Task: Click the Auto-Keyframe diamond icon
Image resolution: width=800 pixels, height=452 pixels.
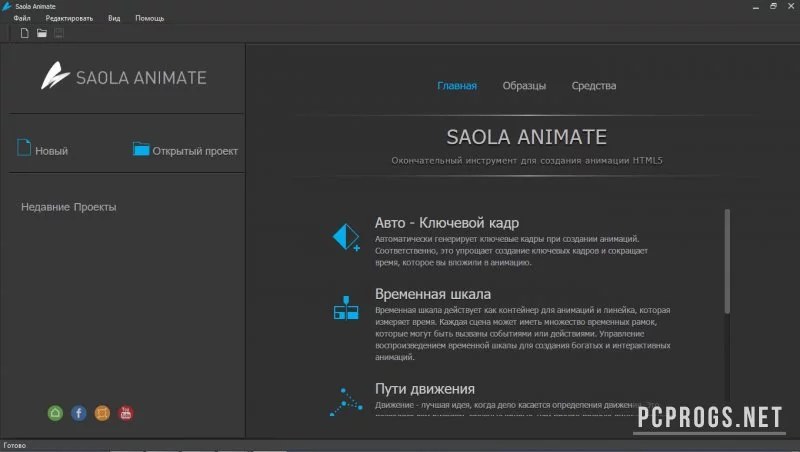Action: [x=346, y=237]
